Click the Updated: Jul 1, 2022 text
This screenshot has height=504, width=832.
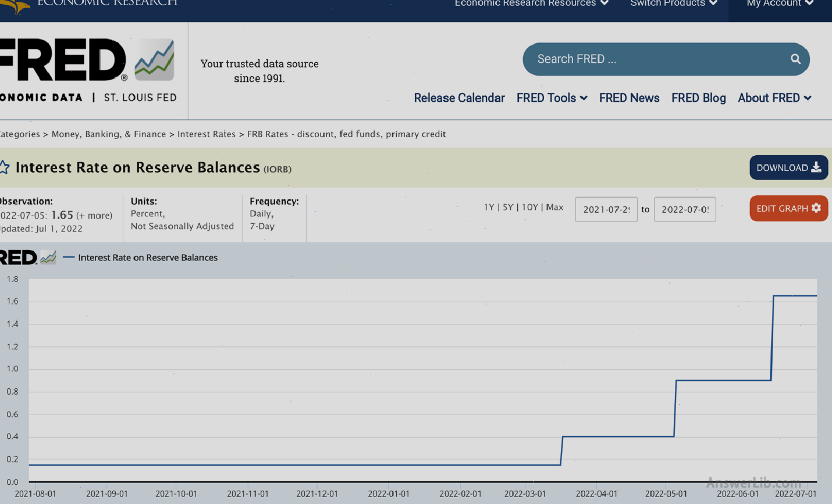coord(41,228)
